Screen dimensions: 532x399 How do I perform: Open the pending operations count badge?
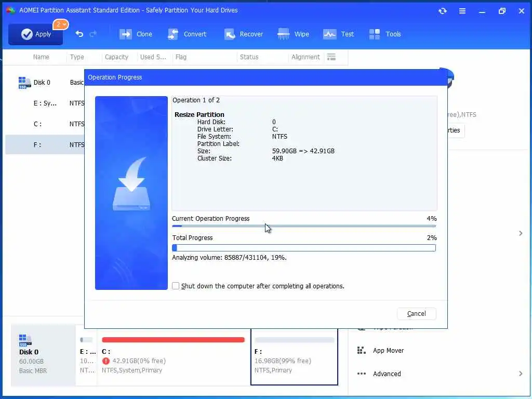coord(61,24)
